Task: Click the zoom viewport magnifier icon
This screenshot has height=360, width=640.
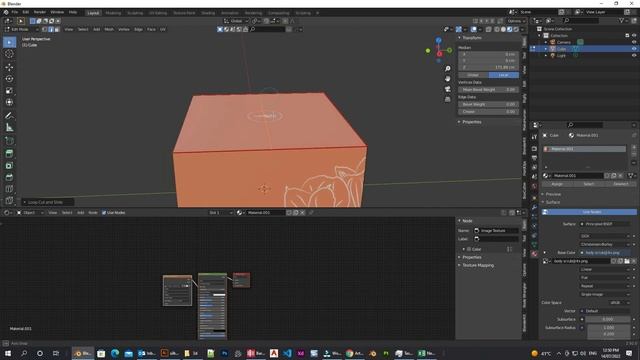Action: [448, 69]
